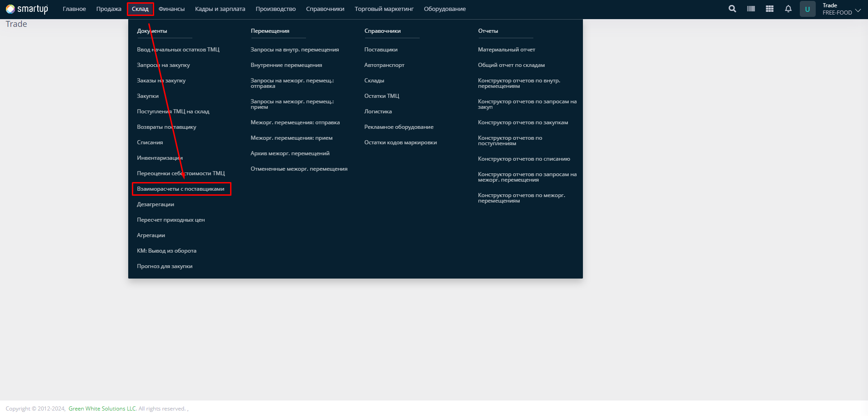The width and height of the screenshot is (868, 416).
Task: Open Автотранспорт directory
Action: coord(384,65)
